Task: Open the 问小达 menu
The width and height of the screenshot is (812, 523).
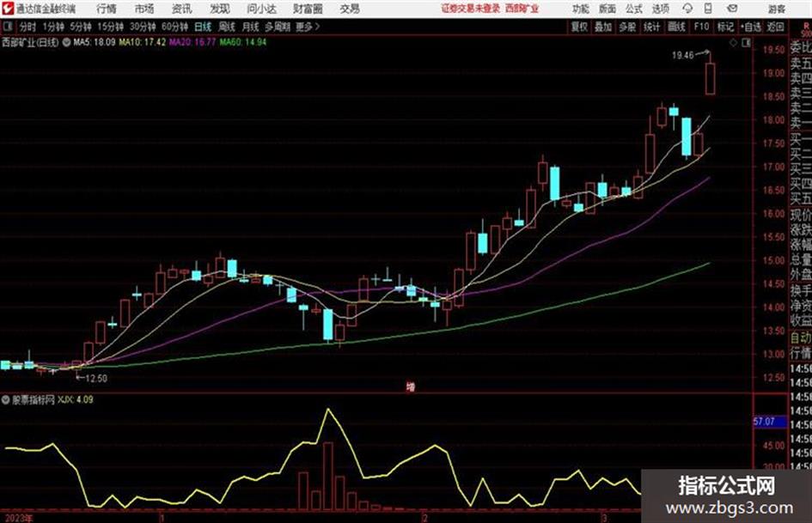Action: [261, 9]
